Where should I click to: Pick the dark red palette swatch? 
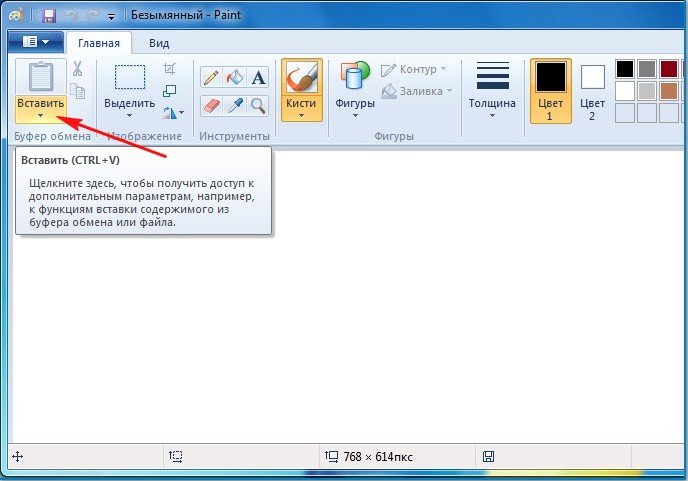click(x=669, y=69)
